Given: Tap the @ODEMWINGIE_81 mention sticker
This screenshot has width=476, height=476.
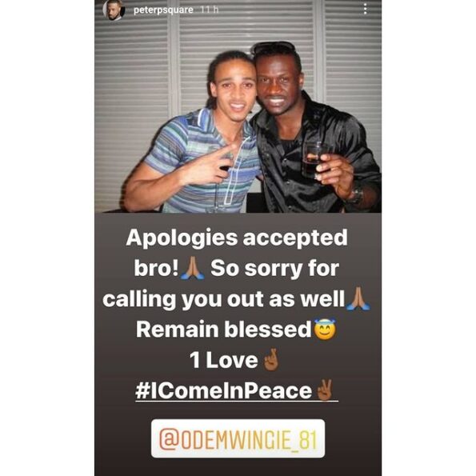Looking at the screenshot, I should [238, 438].
